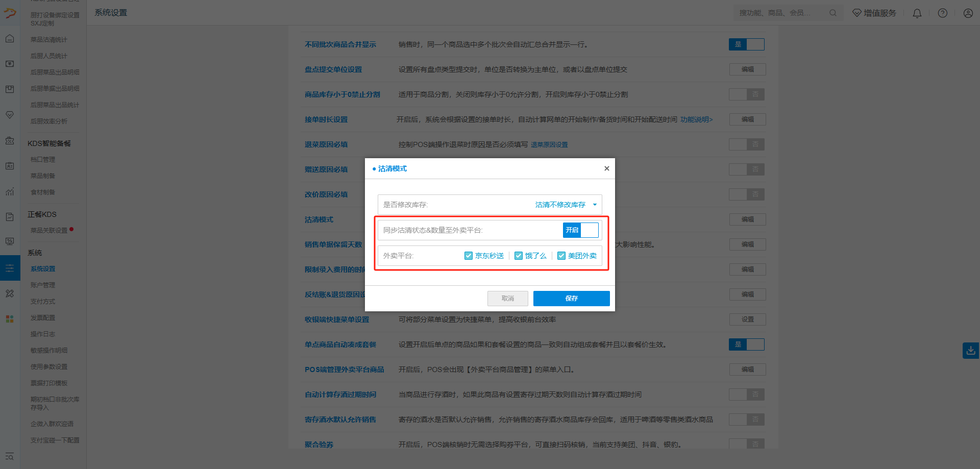Click the dropdown arrow next to 沽清不修改库存
980x469 pixels.
pyautogui.click(x=595, y=205)
